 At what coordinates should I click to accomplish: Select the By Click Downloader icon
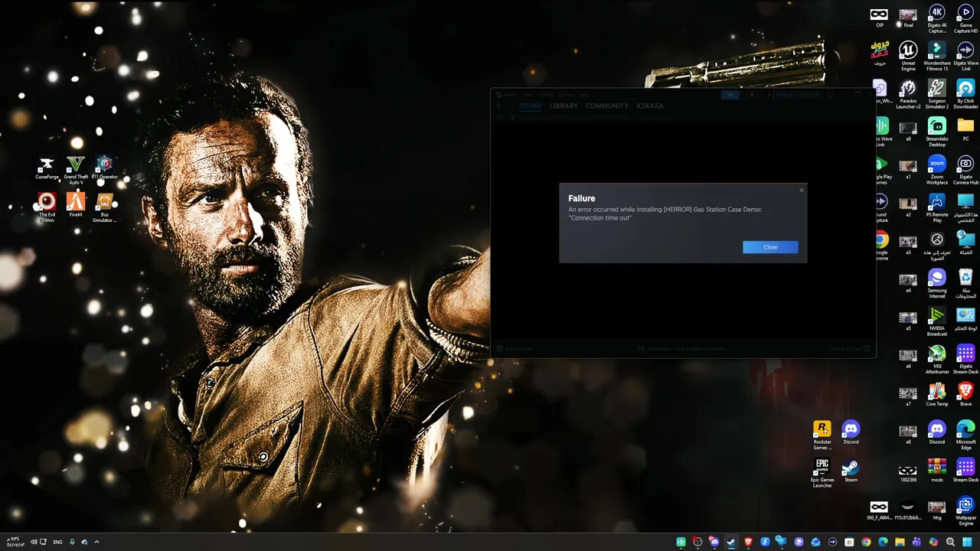click(966, 94)
